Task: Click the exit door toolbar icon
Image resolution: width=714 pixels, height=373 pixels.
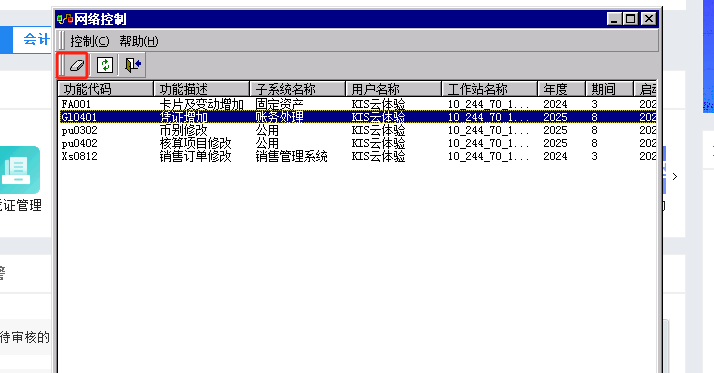Action: point(133,65)
